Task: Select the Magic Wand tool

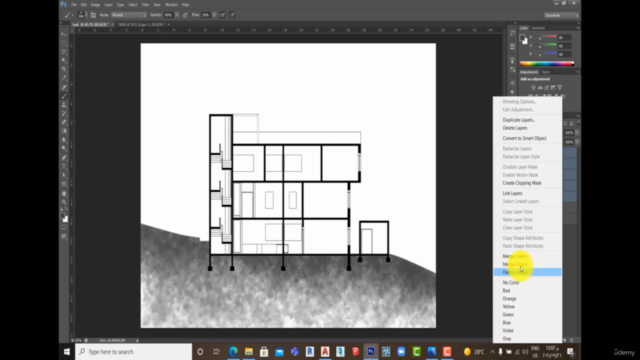Action: click(64, 60)
